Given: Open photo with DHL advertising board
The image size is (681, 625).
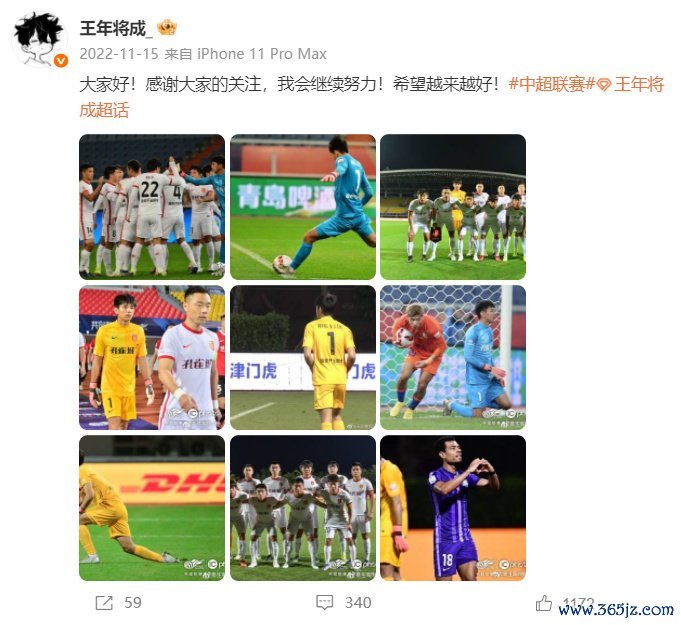Looking at the screenshot, I should (x=152, y=508).
